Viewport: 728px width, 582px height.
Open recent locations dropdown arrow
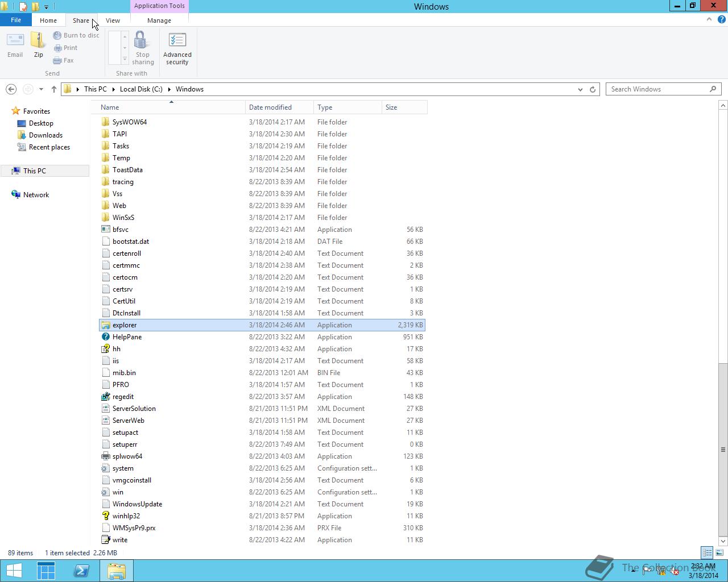pos(41,89)
